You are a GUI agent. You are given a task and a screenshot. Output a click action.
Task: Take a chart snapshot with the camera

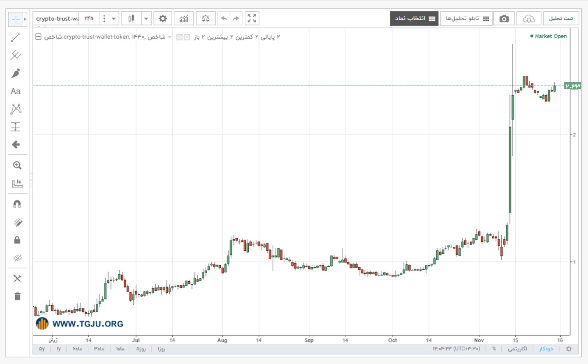pos(504,19)
